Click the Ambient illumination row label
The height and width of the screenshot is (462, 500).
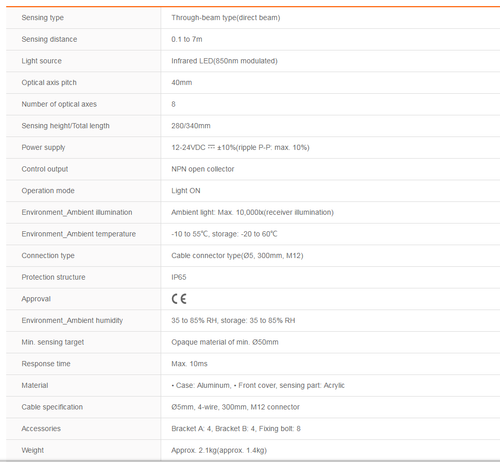(77, 212)
